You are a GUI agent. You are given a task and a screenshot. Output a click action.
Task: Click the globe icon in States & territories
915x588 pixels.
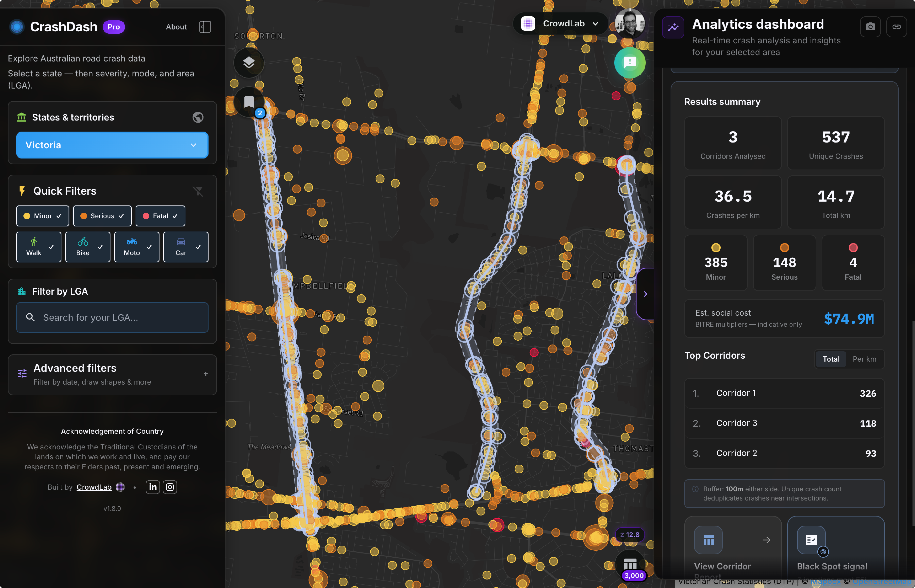tap(198, 117)
